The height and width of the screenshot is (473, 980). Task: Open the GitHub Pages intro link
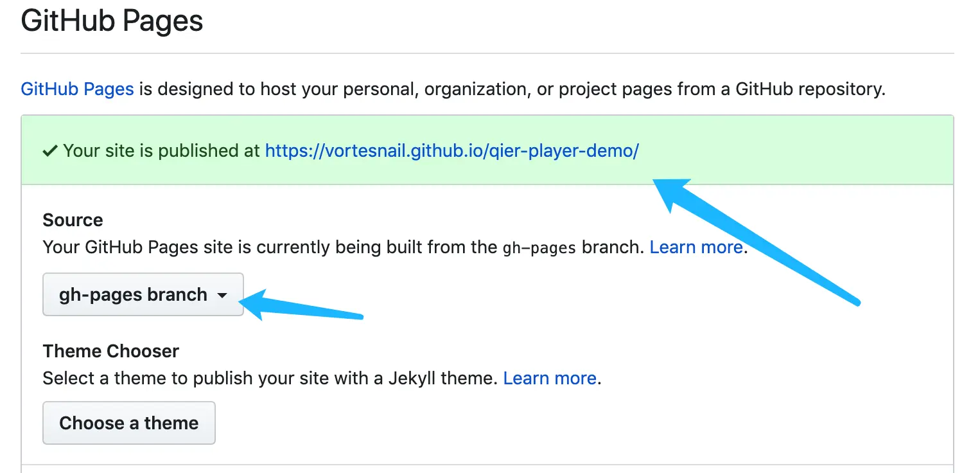point(77,89)
